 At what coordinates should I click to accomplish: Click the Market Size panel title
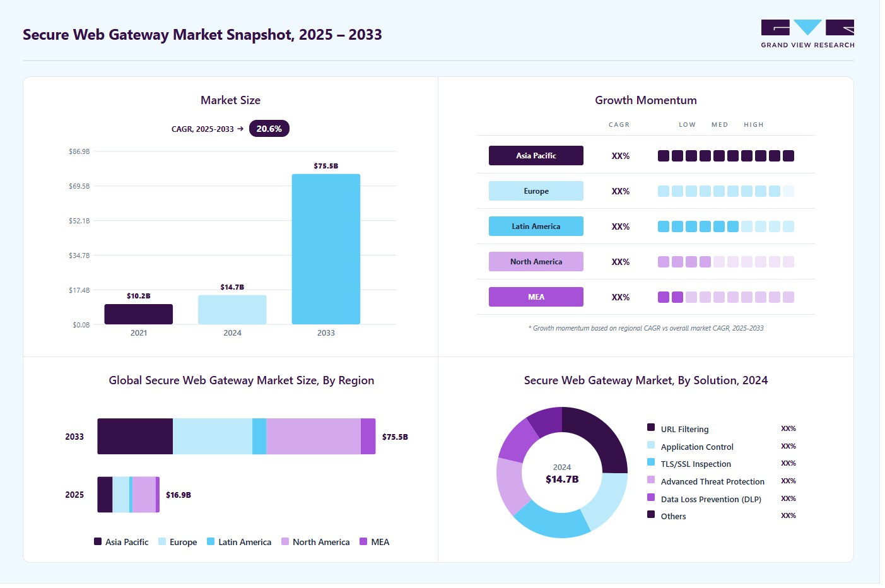point(230,100)
